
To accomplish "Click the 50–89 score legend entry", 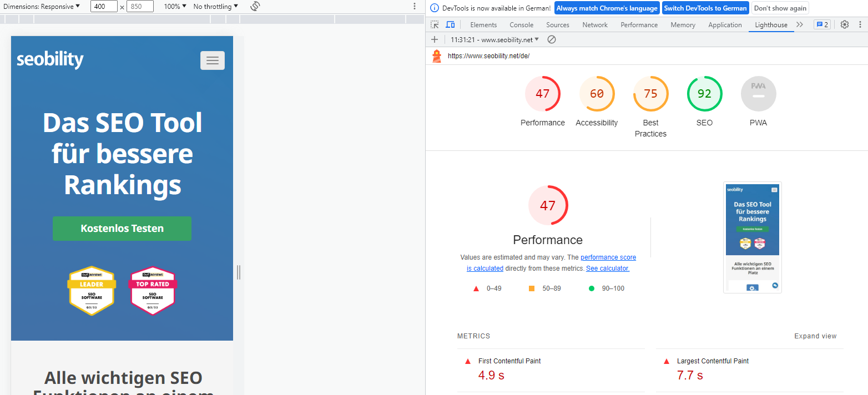I will (544, 288).
